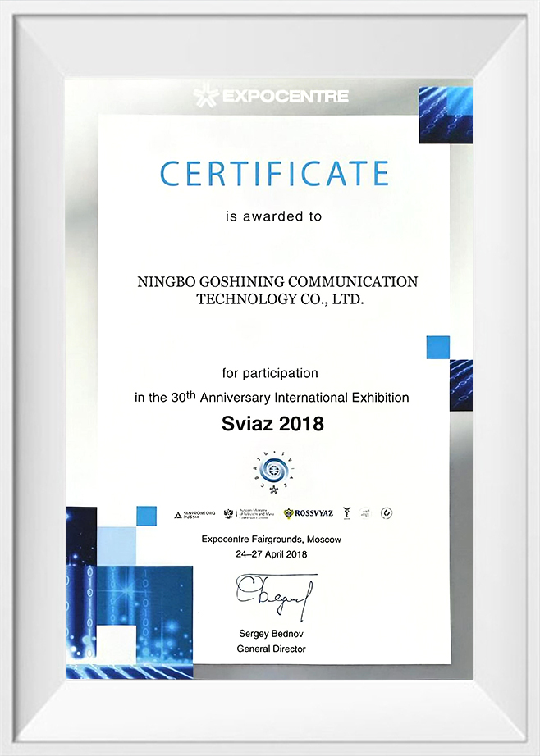Click the name "Sergey Bednov"
Viewport: 540px width, 756px height.
click(x=271, y=634)
